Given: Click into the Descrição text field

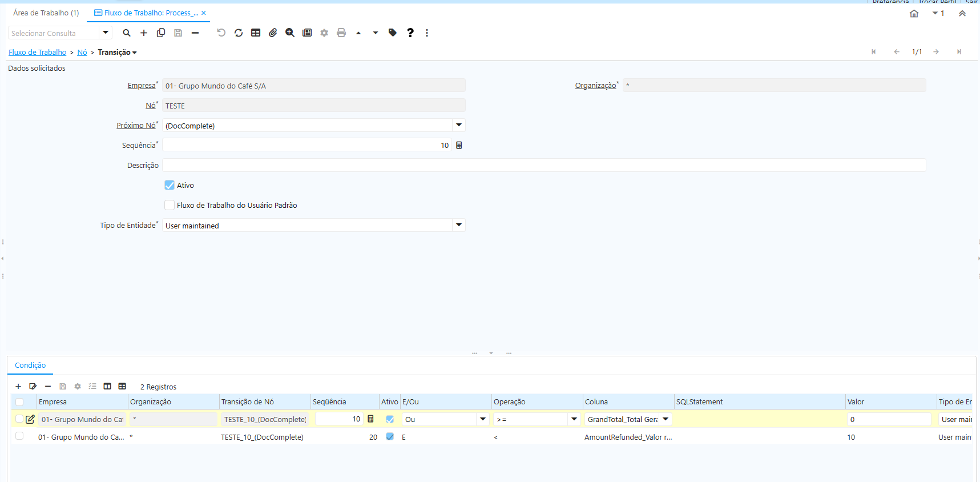Looking at the screenshot, I should pos(544,165).
